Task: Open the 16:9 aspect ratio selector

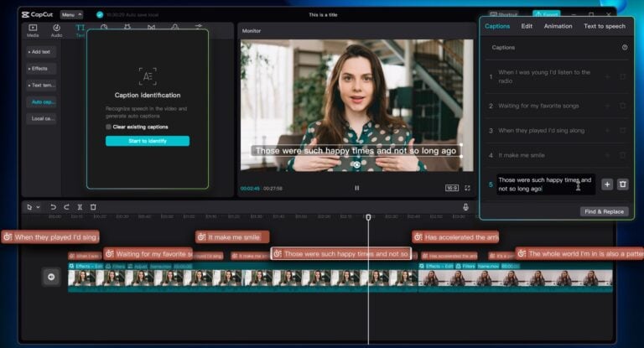Action: (451, 188)
